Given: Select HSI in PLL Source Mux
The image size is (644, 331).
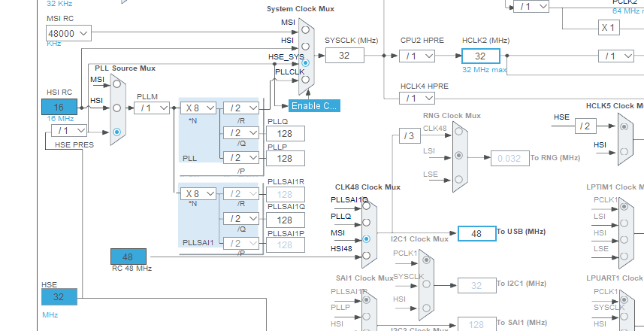Looking at the screenshot, I should [x=117, y=108].
